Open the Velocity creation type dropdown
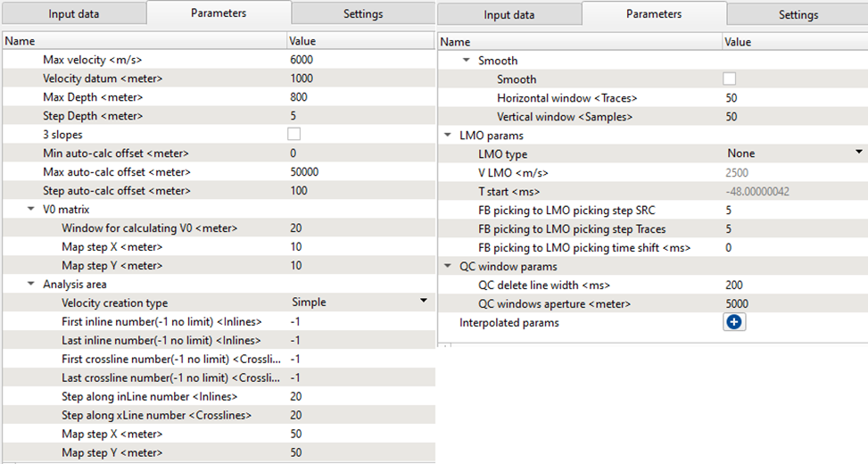This screenshot has width=868, height=464. coord(423,302)
